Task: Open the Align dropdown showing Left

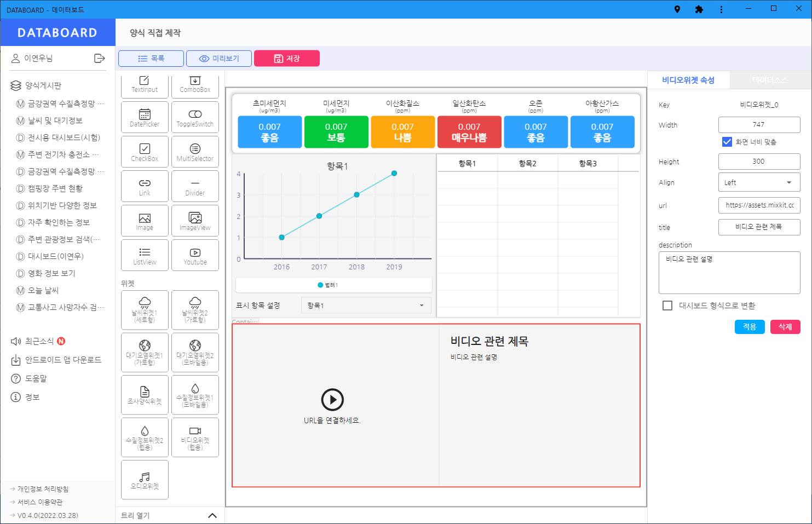Action: pyautogui.click(x=759, y=182)
